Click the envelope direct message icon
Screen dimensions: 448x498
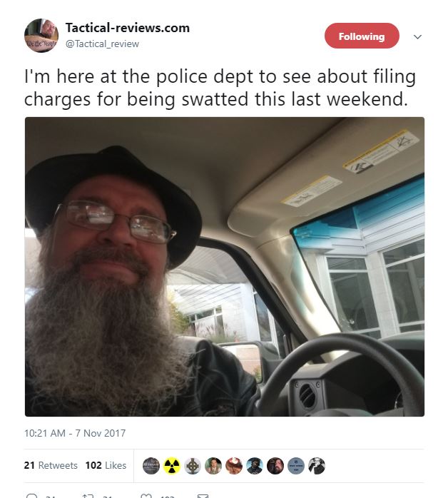(203, 496)
